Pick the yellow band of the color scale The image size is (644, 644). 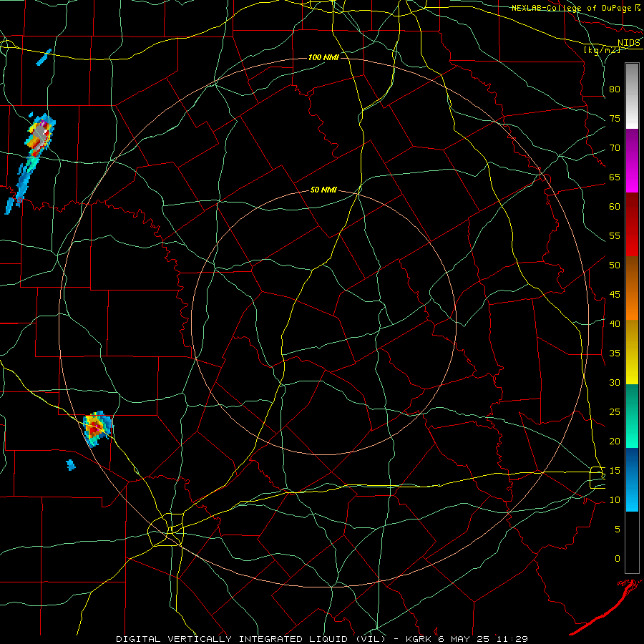coord(632,352)
